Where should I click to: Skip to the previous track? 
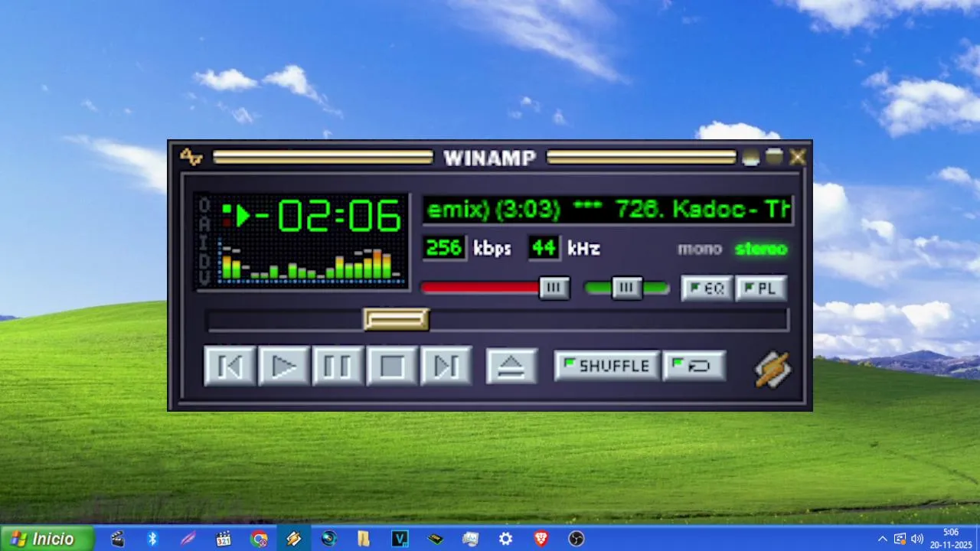[x=230, y=366]
